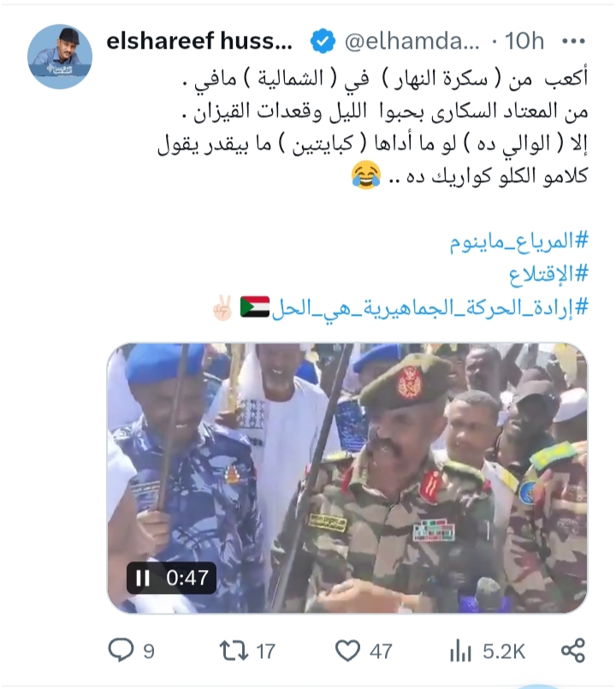Open hashtag #إرادة_الحركة_الجماهيرية_هي_الحل
This screenshot has height=689, width=616.
tap(429, 307)
